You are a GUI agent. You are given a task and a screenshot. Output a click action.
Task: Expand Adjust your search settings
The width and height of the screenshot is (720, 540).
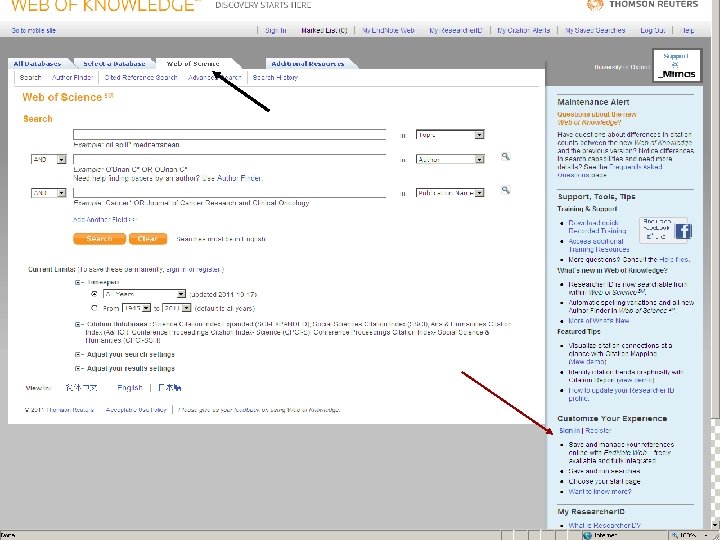pyautogui.click(x=78, y=354)
